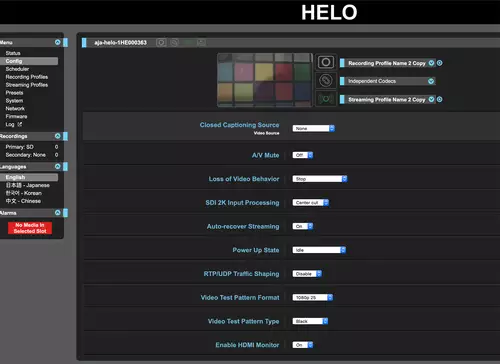
Task: Open Video Test Pattern Type dropdown
Action: tap(310, 321)
